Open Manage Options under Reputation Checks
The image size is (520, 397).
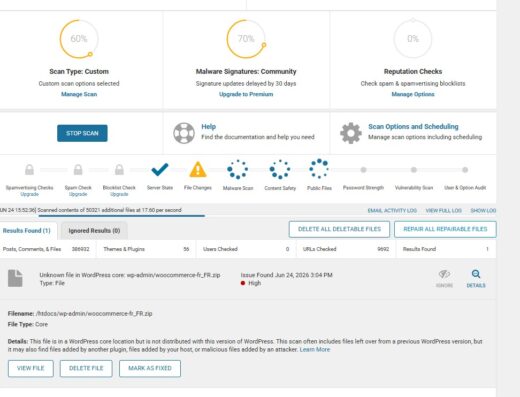pos(413,94)
